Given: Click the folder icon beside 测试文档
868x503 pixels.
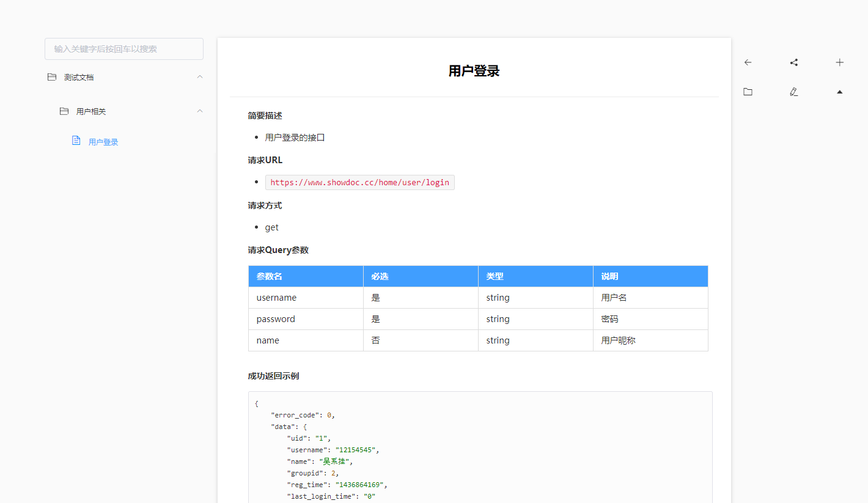Looking at the screenshot, I should pos(51,76).
